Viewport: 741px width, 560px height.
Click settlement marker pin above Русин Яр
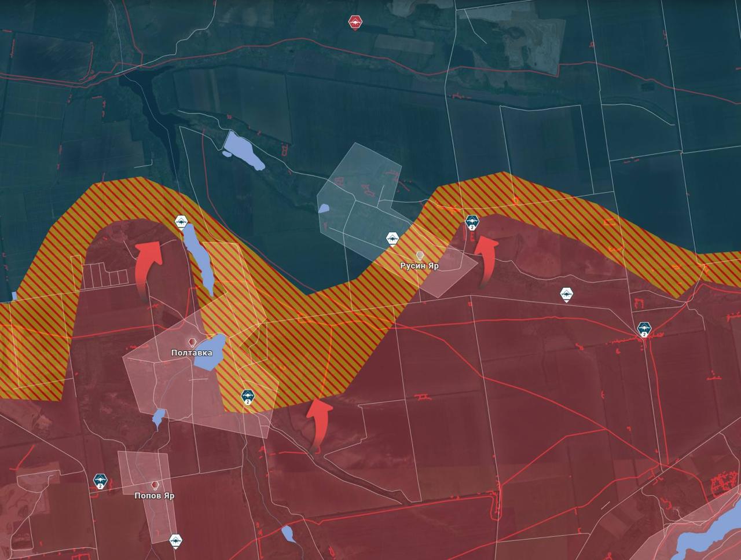click(420, 255)
